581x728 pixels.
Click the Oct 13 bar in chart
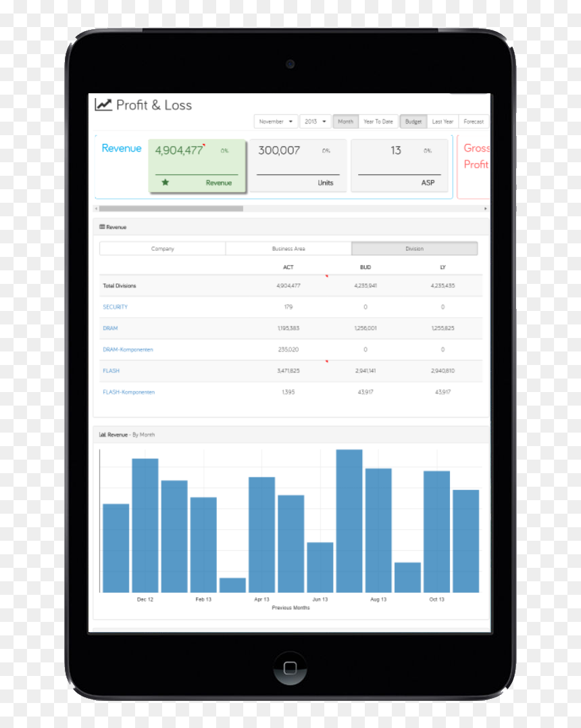[x=436, y=531]
